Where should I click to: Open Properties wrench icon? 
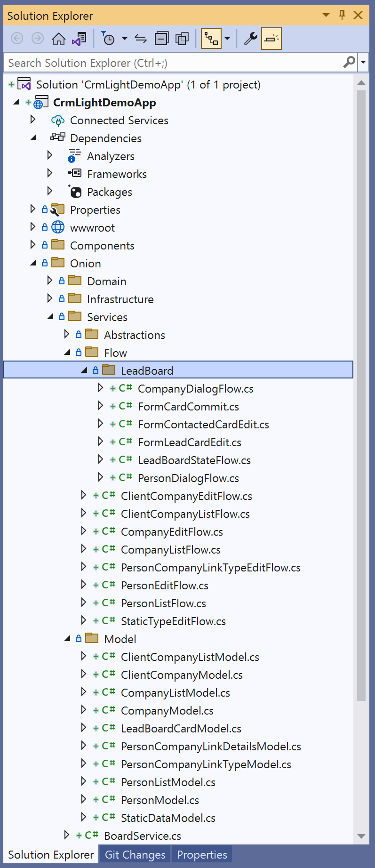click(250, 39)
